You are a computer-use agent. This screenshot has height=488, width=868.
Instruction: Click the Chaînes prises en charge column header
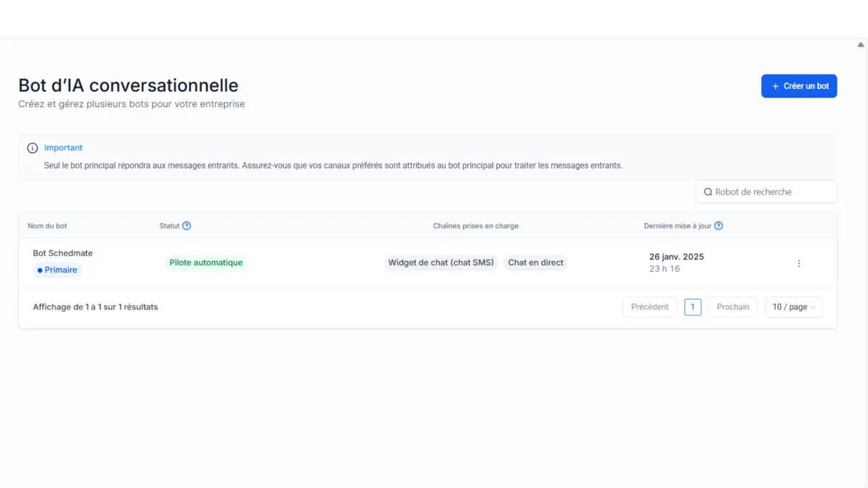475,226
